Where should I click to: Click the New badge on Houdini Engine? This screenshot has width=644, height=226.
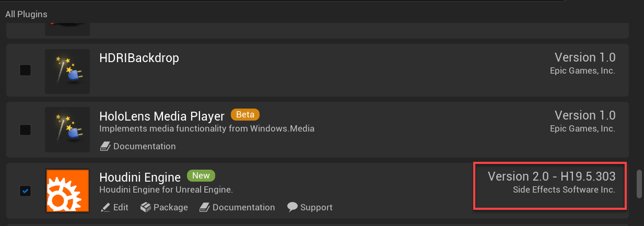(201, 175)
